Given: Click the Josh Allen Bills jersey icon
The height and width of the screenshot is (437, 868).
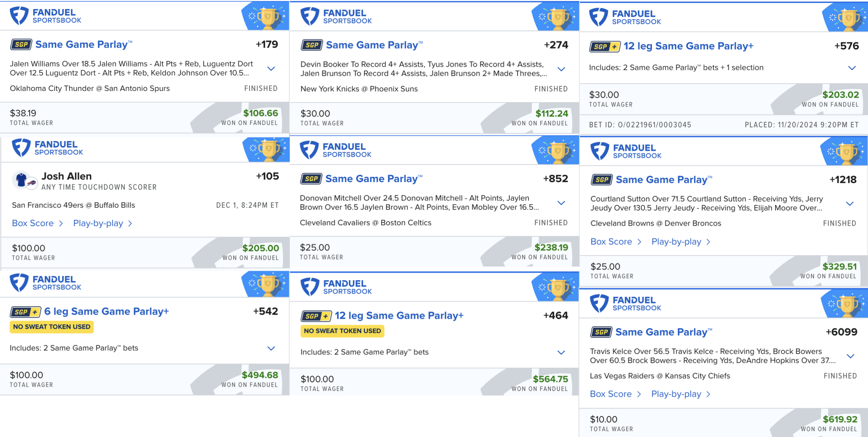Looking at the screenshot, I should [21, 180].
